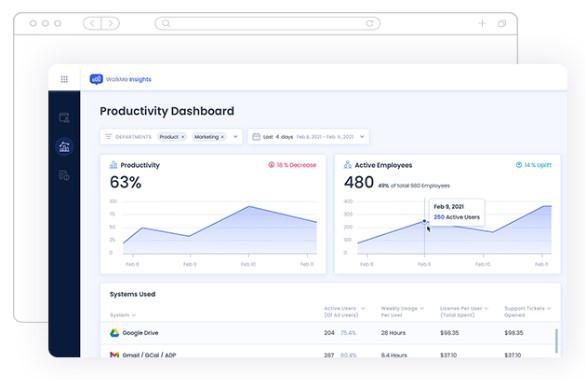The width and height of the screenshot is (585, 380).
Task: Click the calendar icon in date filter
Action: click(x=256, y=136)
